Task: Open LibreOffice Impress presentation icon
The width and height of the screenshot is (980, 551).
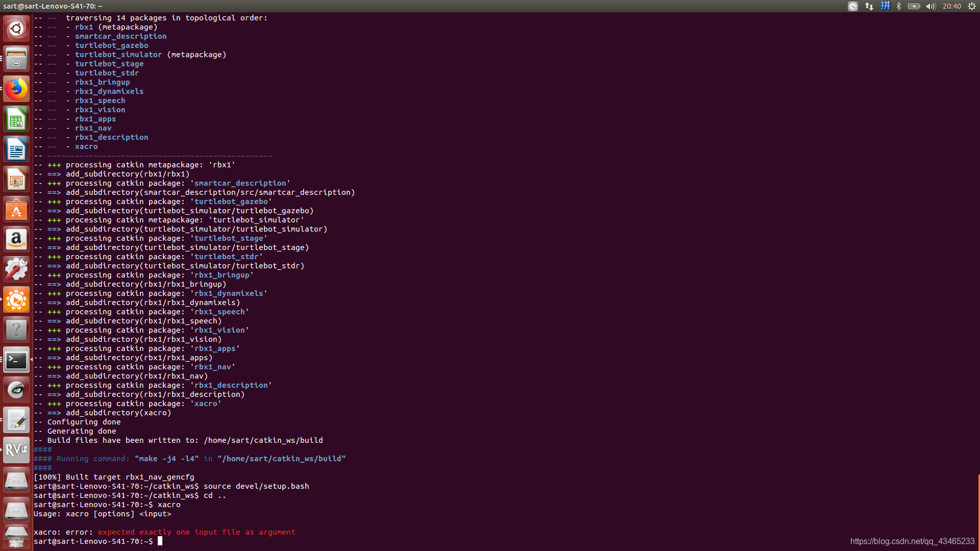Action: (16, 180)
